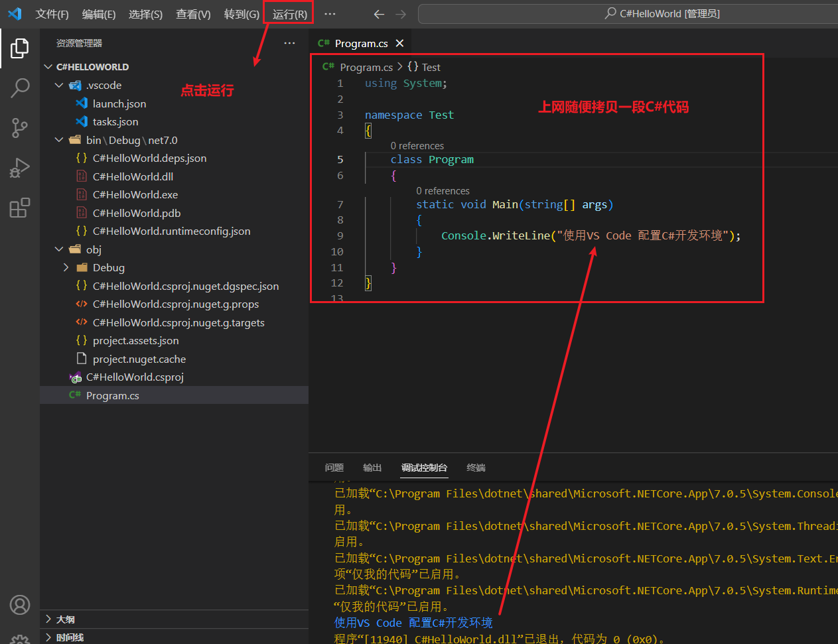Screen dimensions: 838x644
Task: Open the explorer panel more actions ellipsis
Action: tap(289, 43)
